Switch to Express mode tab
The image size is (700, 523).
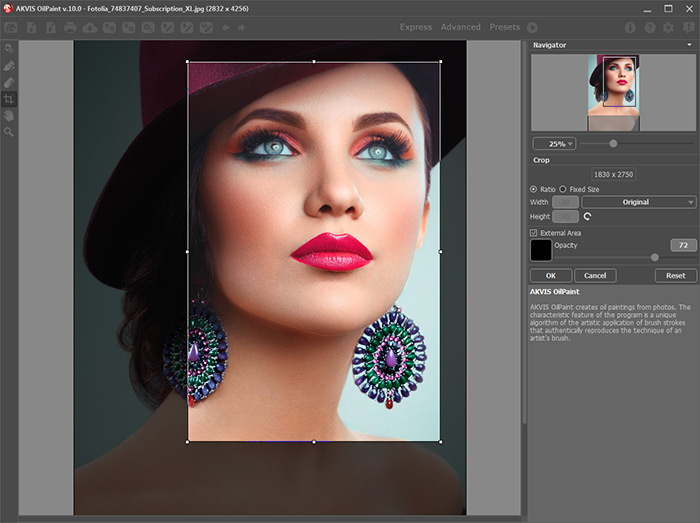(416, 27)
